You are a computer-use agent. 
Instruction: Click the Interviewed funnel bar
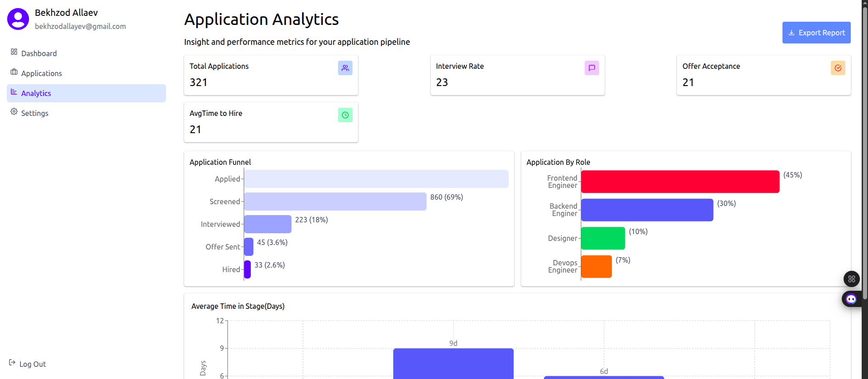coord(268,224)
